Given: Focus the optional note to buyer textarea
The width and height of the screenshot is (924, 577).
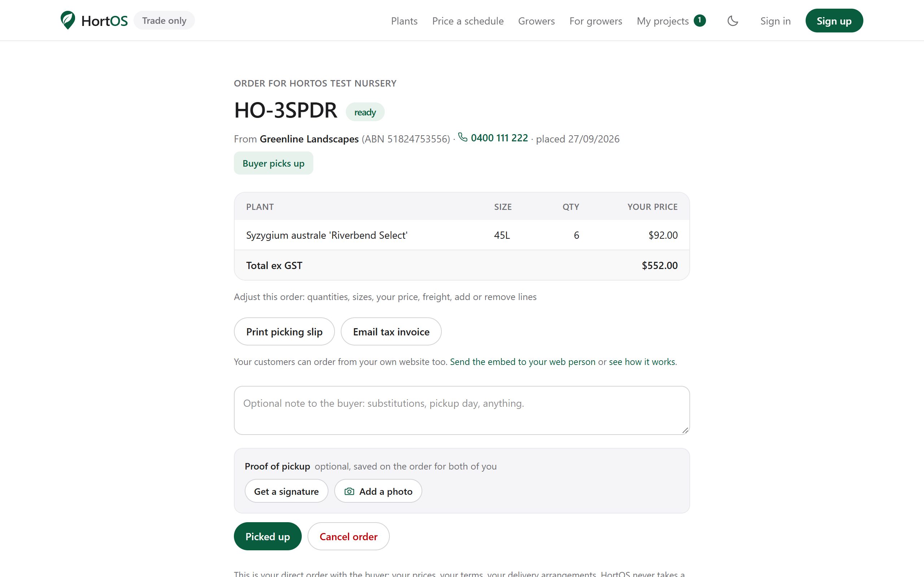Looking at the screenshot, I should pos(462,410).
